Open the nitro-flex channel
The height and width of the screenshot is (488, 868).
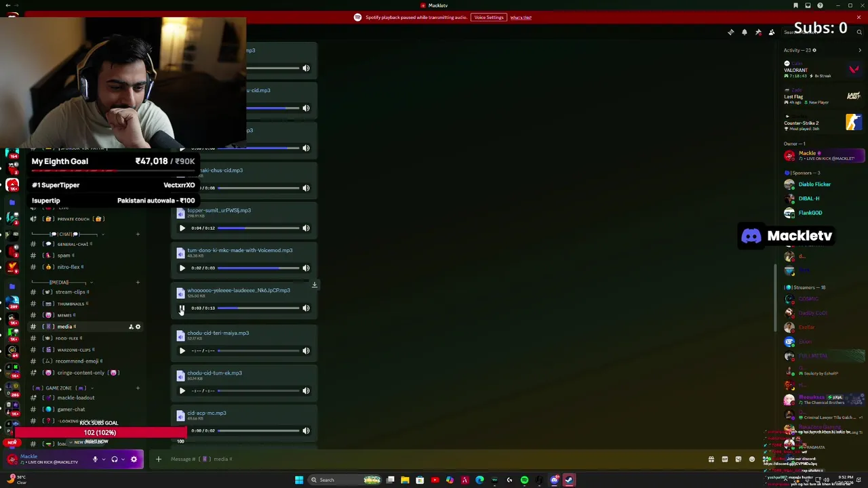click(x=85, y=267)
